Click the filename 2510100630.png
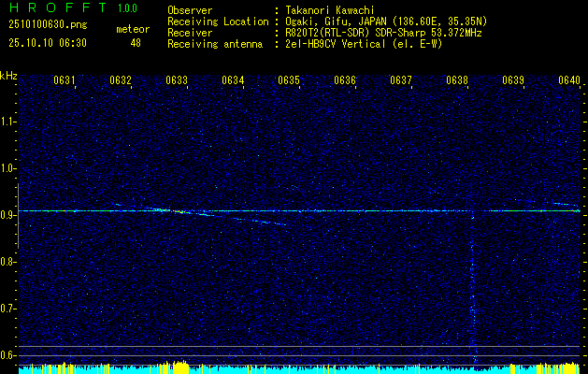This screenshot has height=374, width=588. [48, 25]
